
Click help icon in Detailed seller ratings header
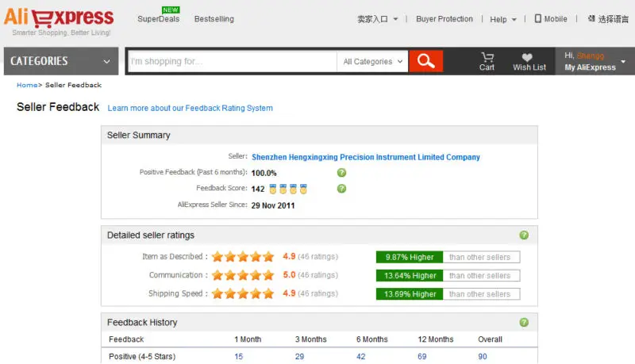point(524,235)
